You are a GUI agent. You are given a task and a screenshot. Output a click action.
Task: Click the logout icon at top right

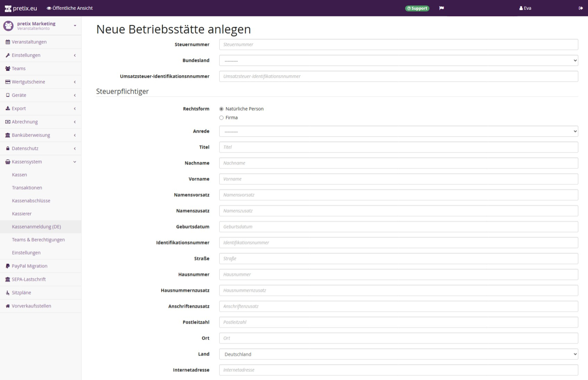coord(581,8)
